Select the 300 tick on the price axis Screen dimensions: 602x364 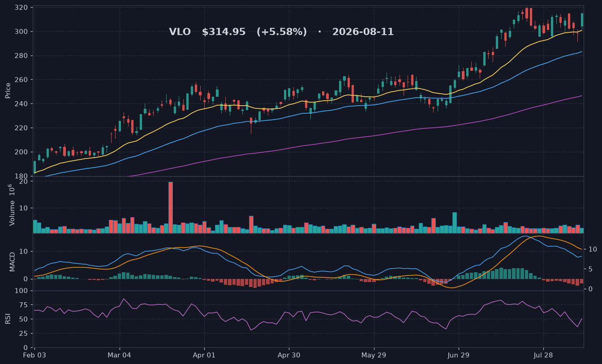click(22, 32)
